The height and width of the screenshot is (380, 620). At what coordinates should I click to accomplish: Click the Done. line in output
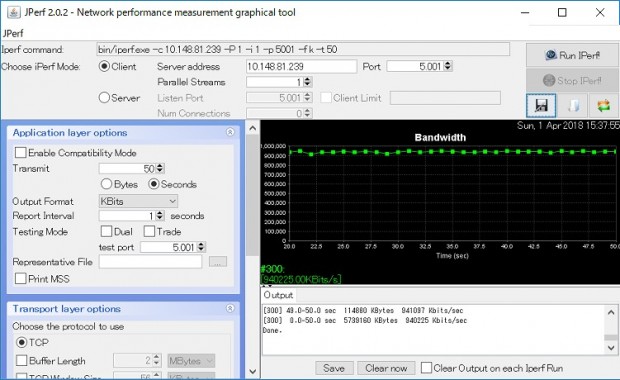pyautogui.click(x=272, y=330)
